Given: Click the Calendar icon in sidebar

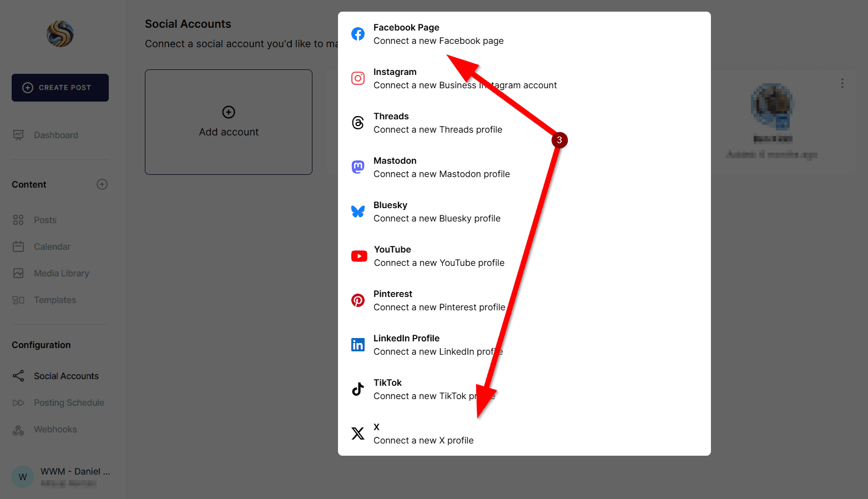Looking at the screenshot, I should [x=18, y=246].
